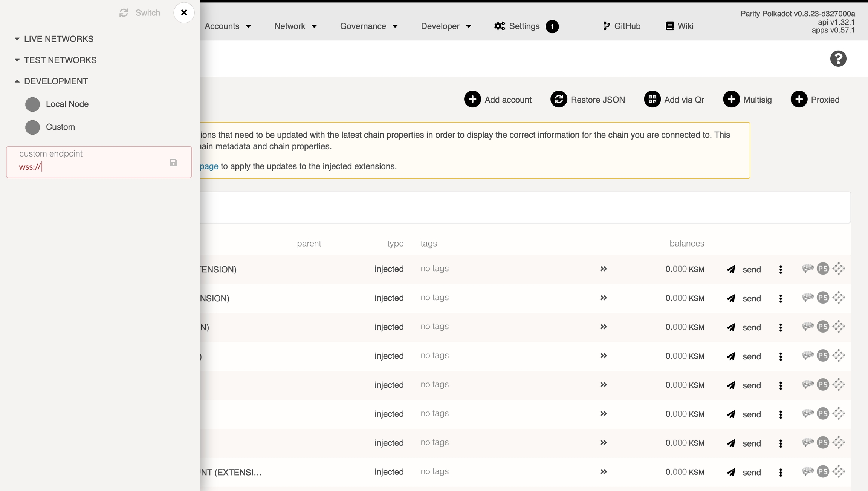Screen dimensions: 868x491
Task: Click send on the first account row
Action: [744, 269]
